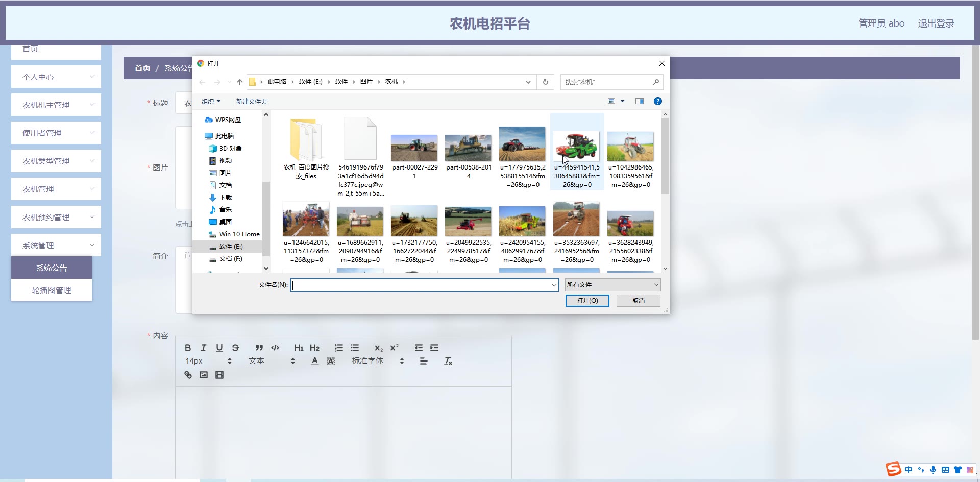Screen dimensions: 980x482
Task: Click the 打开(O) button
Action: tap(587, 301)
